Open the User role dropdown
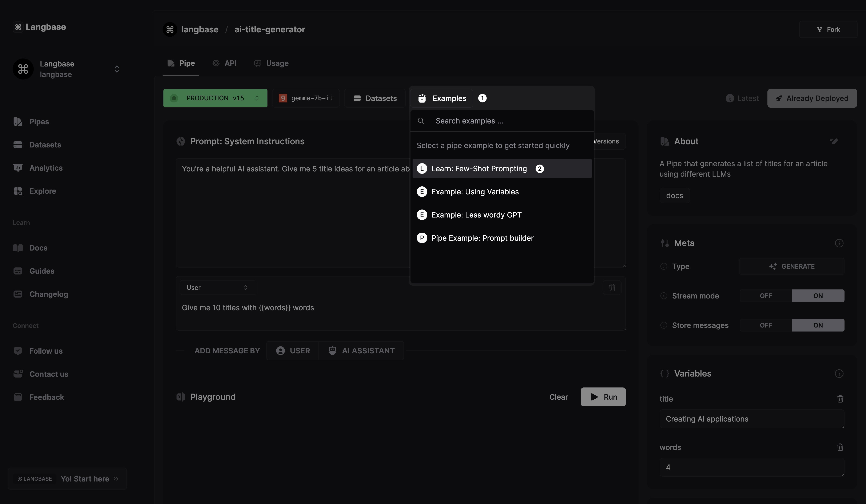This screenshot has height=504, width=866. 218,287
